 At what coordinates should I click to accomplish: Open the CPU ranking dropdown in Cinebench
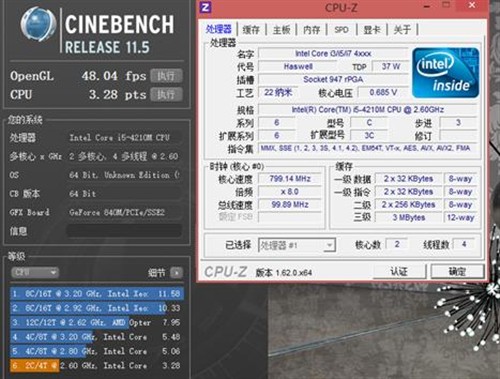35,272
